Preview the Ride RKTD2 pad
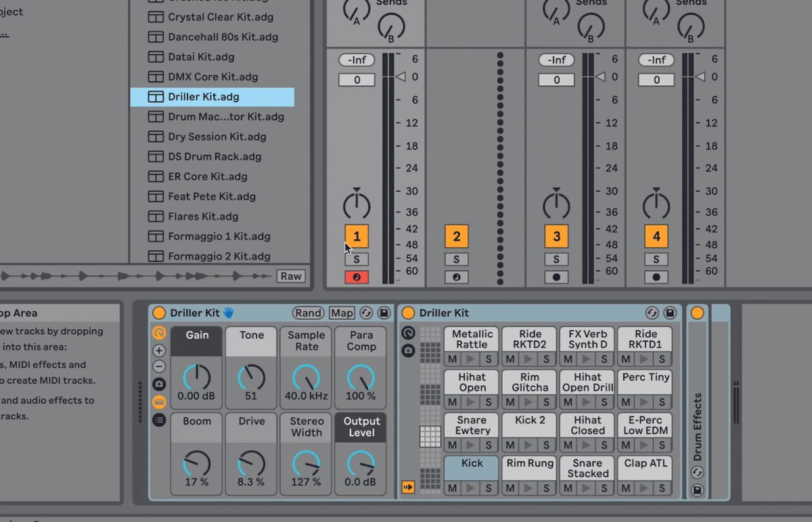The width and height of the screenshot is (812, 522). pos(529,359)
